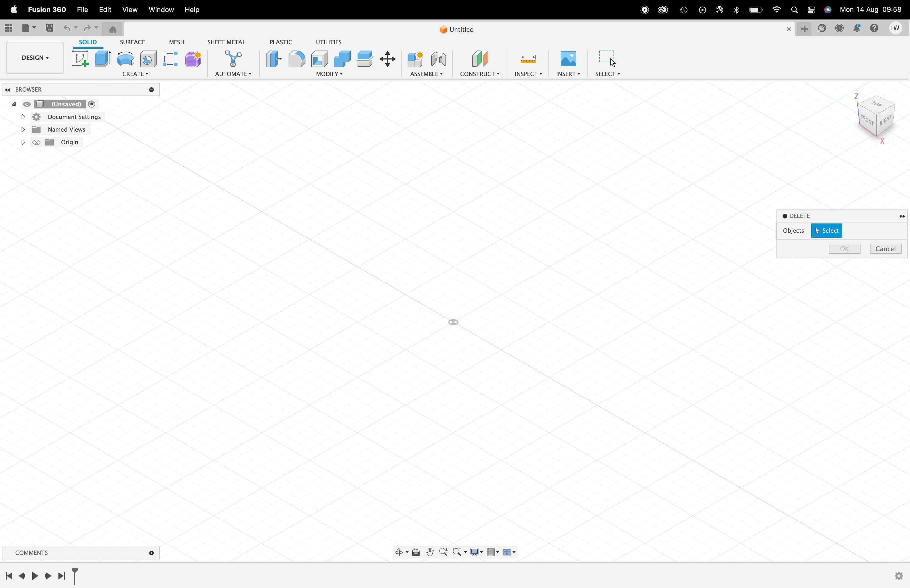Viewport: 910px width, 588px height.
Task: Activate the Extrude tool
Action: 103,59
